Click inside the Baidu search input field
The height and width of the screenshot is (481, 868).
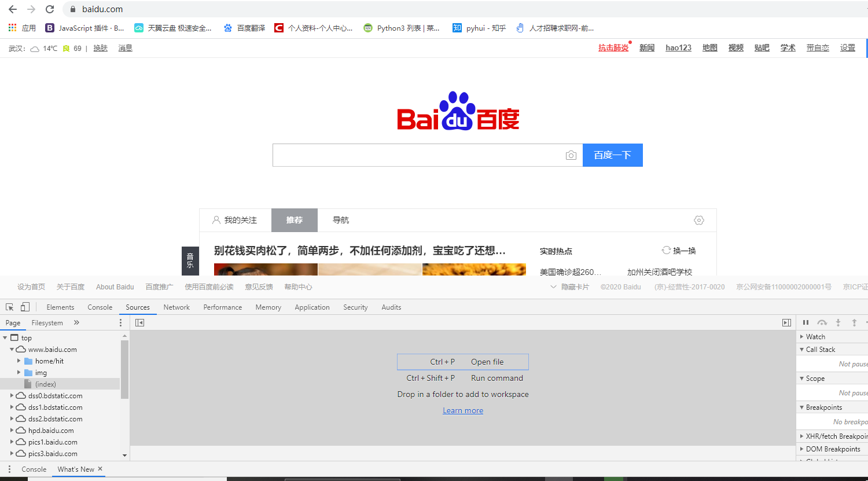point(405,155)
